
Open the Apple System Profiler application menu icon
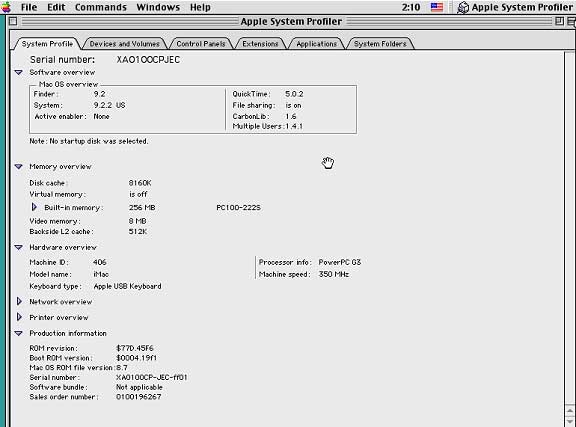coord(463,7)
